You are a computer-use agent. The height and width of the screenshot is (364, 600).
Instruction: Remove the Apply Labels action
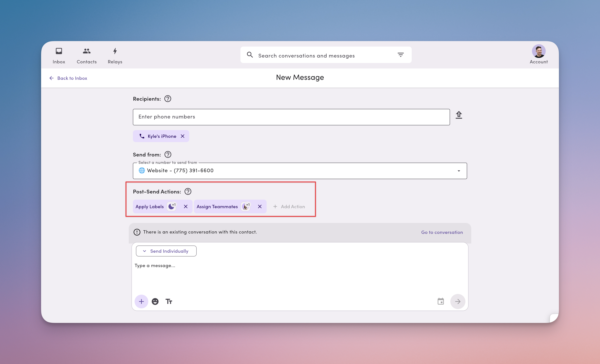186,206
